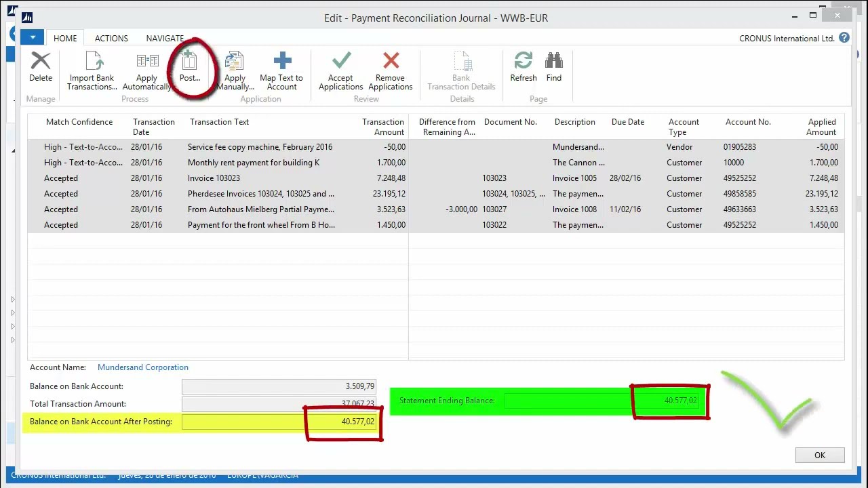Click the Transaction Text column header

point(219,122)
